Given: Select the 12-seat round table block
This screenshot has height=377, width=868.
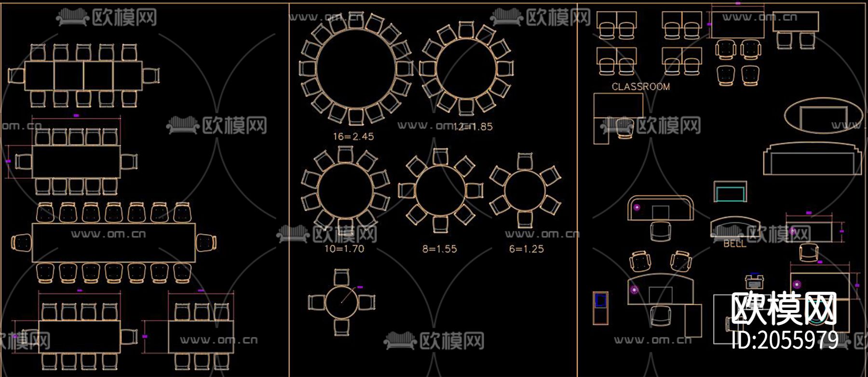Looking at the screenshot, I should [x=466, y=68].
